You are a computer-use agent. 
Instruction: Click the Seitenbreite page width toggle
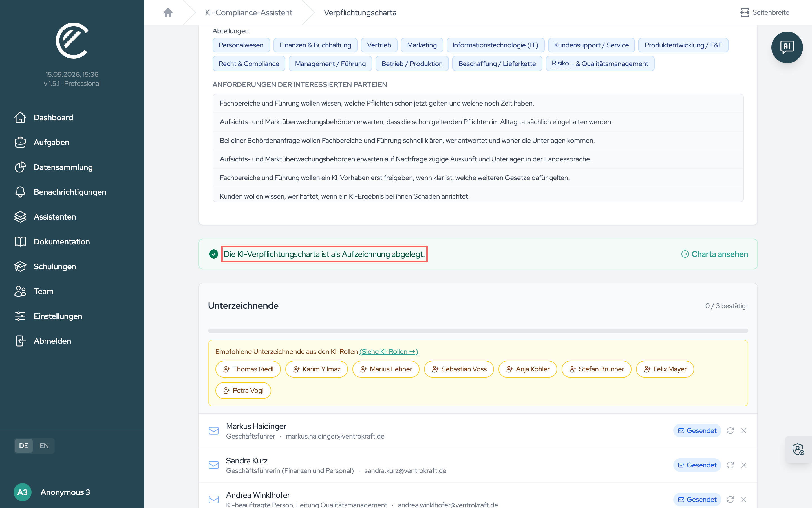(765, 12)
